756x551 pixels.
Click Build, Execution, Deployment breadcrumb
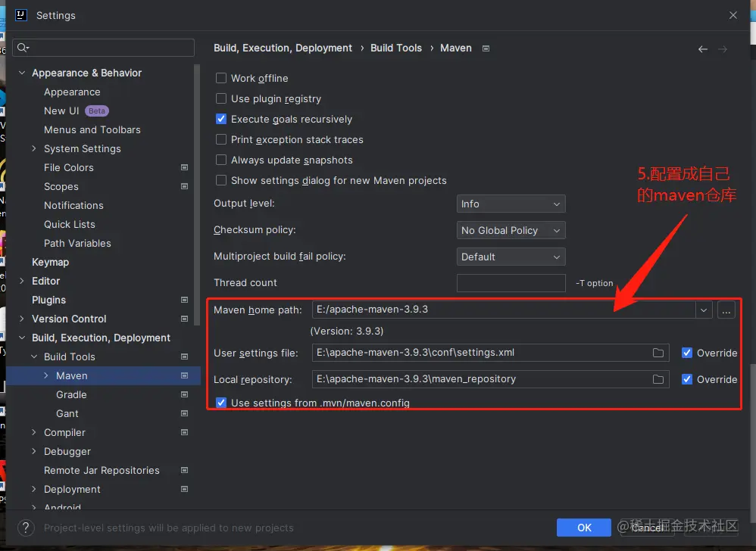283,48
